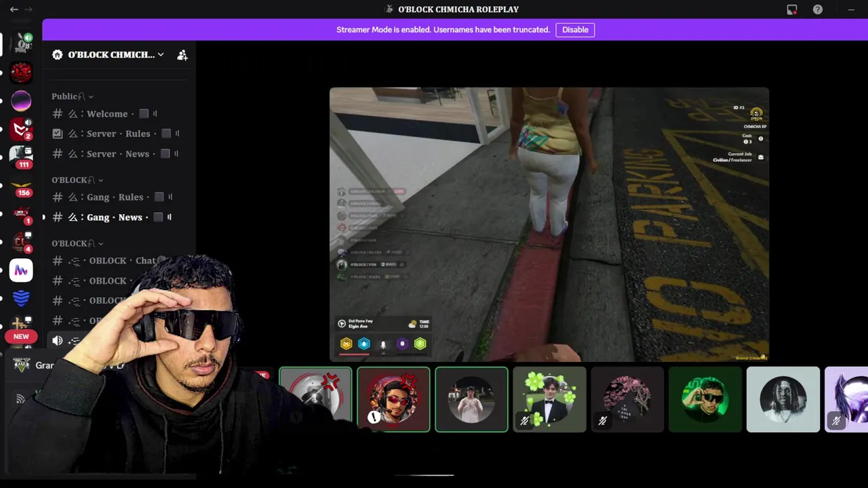Click the rules checkbox icon beside Server Rules

(58, 134)
